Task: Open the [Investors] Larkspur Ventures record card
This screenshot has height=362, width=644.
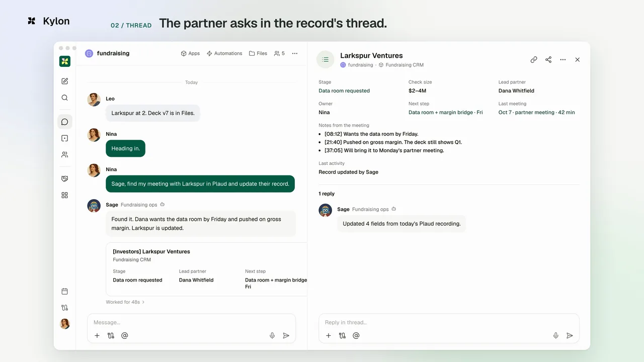Action: [207, 269]
